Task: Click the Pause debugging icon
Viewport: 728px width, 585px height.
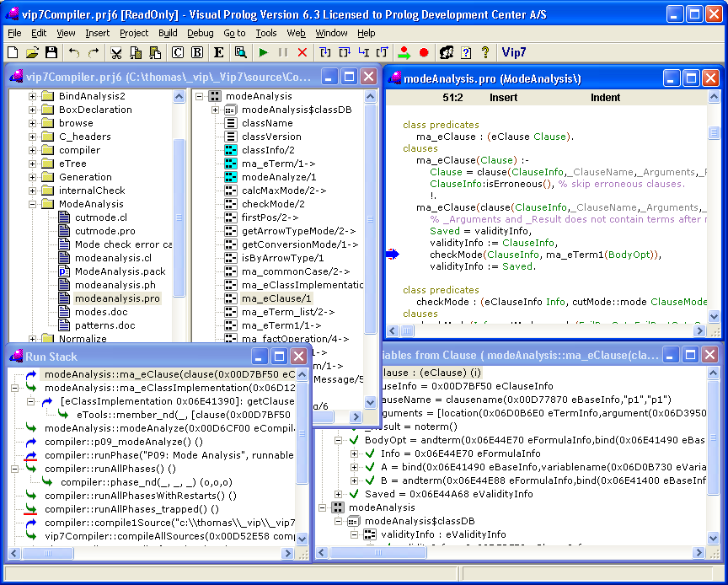Action: 283,52
